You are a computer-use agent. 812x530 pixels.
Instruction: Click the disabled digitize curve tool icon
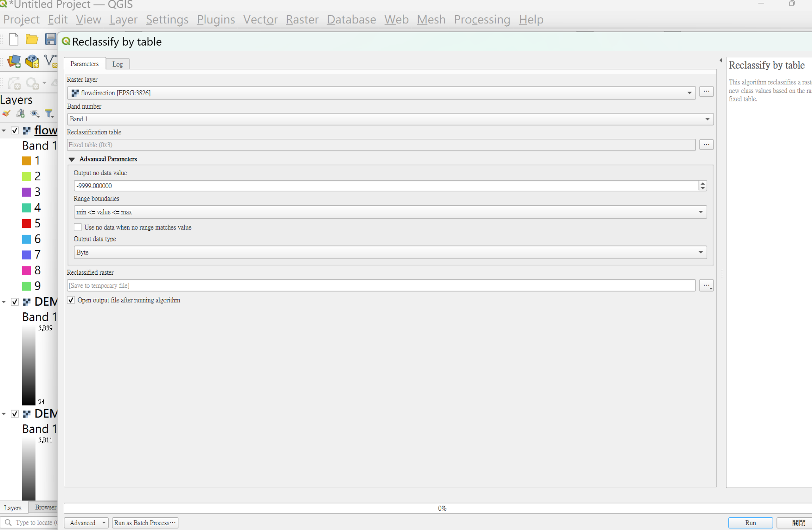point(14,83)
